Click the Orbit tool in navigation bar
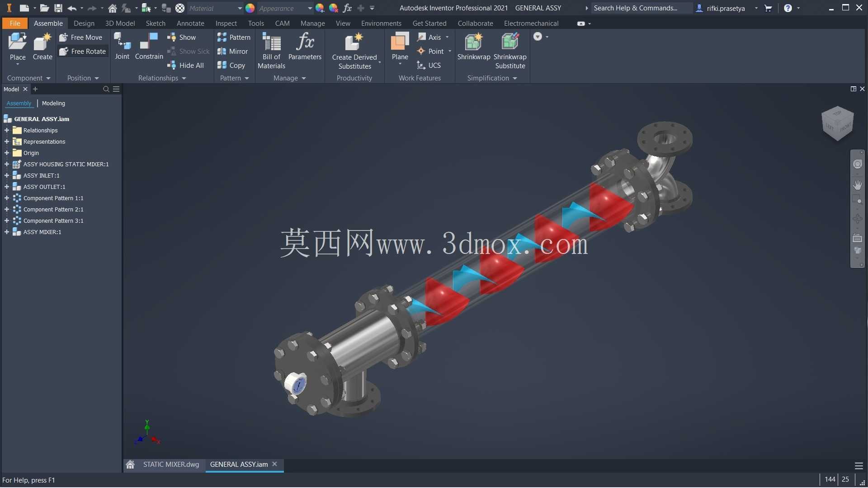This screenshot has width=868, height=488. [858, 219]
